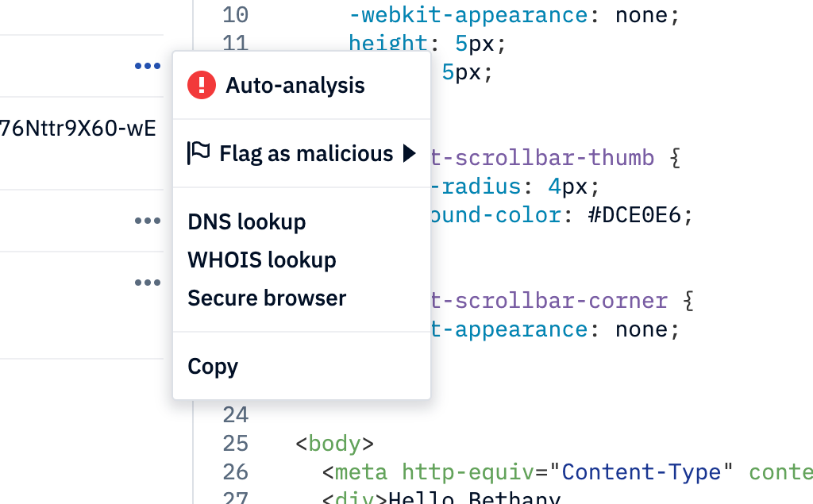Image resolution: width=813 pixels, height=504 pixels.
Task: Click the http-equiv attribute on line 26
Action: pos(468,471)
